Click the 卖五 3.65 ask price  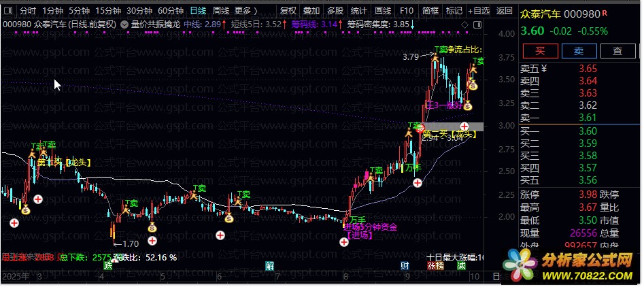pyautogui.click(x=588, y=69)
